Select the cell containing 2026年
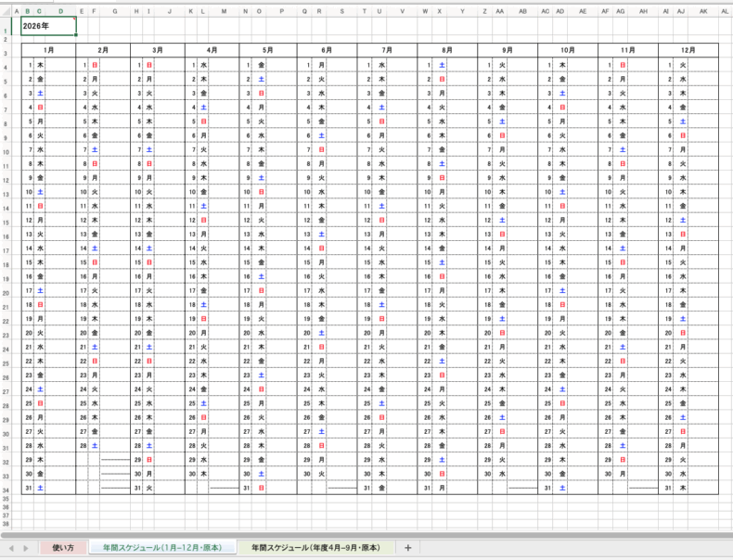The width and height of the screenshot is (733, 560). tap(48, 26)
